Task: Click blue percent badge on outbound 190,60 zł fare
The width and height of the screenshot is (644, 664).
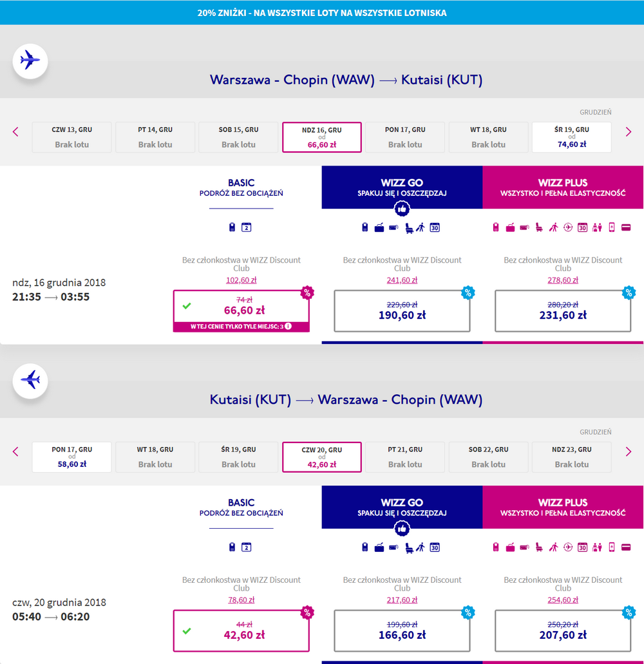Action: (x=468, y=292)
